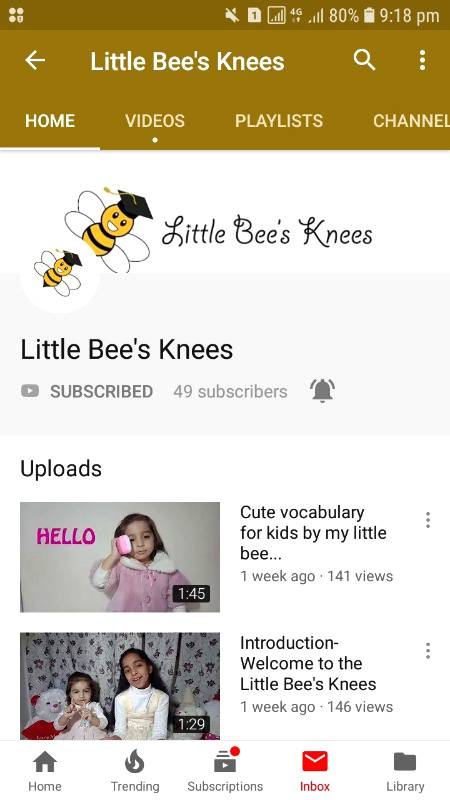
Task: Open Subscriptions in bottom navigation
Action: (225, 771)
